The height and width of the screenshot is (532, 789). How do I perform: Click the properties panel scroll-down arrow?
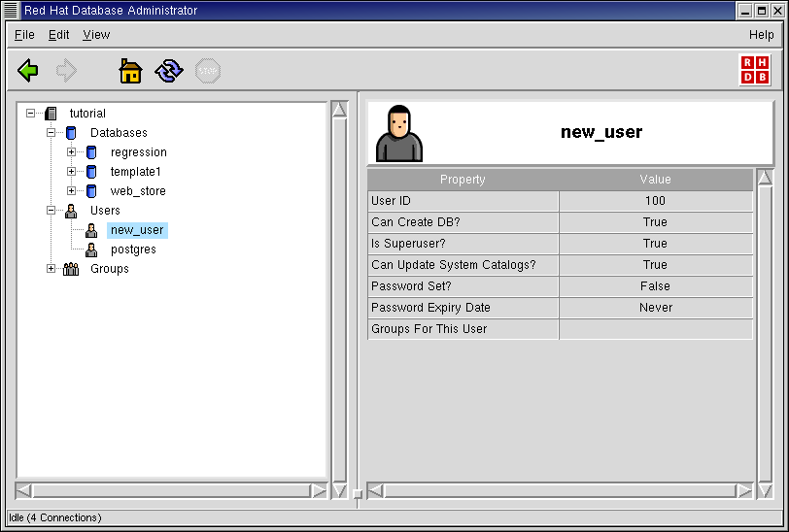point(765,491)
